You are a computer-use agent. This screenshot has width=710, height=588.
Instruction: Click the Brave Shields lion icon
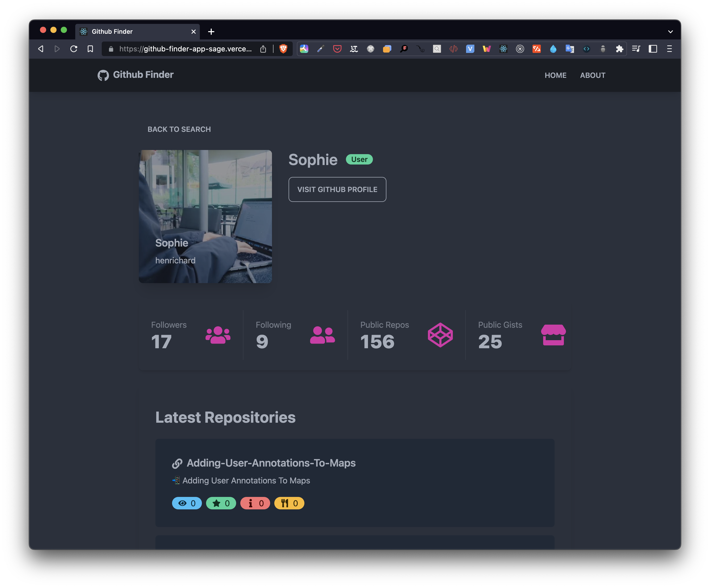[x=283, y=49]
